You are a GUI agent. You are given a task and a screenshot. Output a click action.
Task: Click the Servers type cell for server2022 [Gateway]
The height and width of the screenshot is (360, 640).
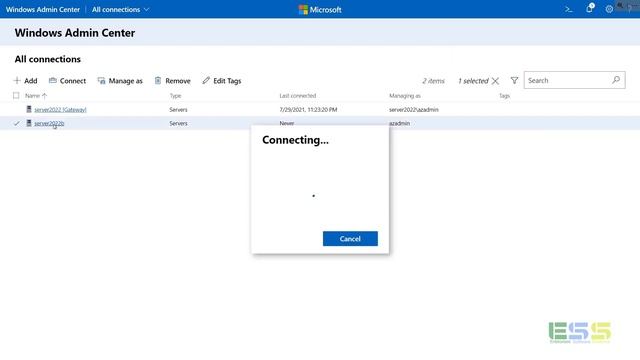pos(178,109)
